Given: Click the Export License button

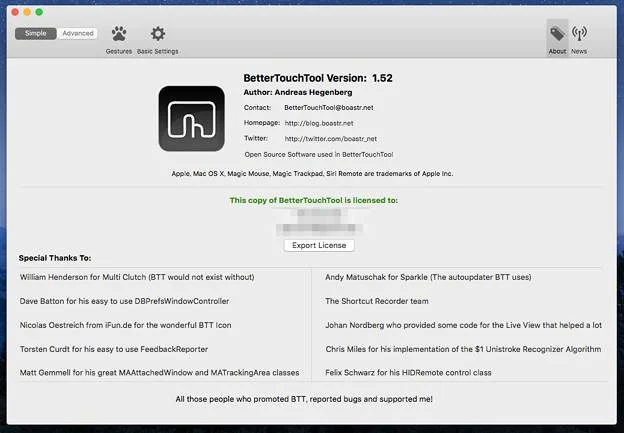Looking at the screenshot, I should 319,245.
